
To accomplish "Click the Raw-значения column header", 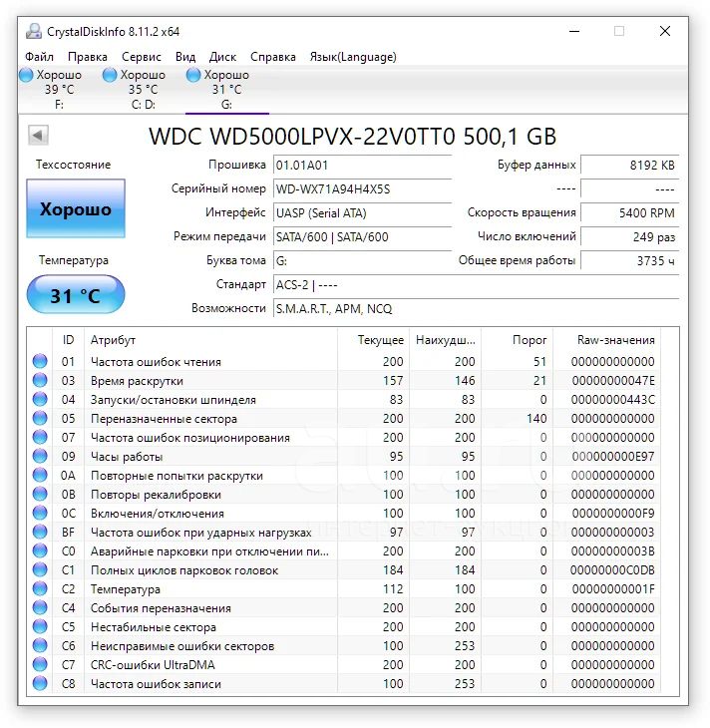I will coord(606,340).
